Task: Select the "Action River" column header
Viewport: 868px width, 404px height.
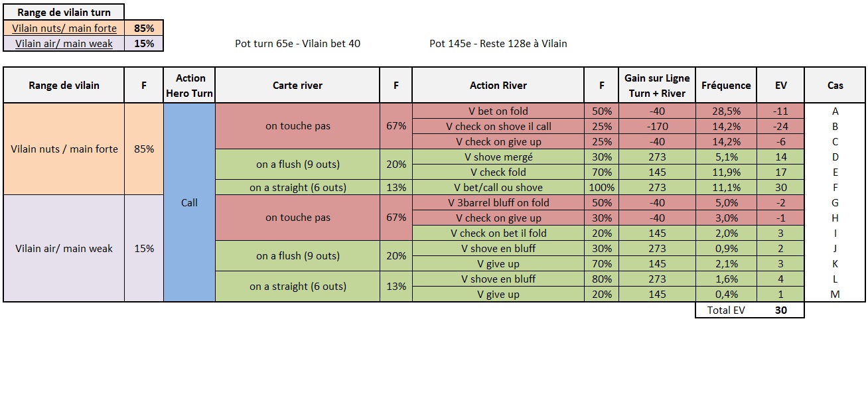Action: (x=498, y=86)
